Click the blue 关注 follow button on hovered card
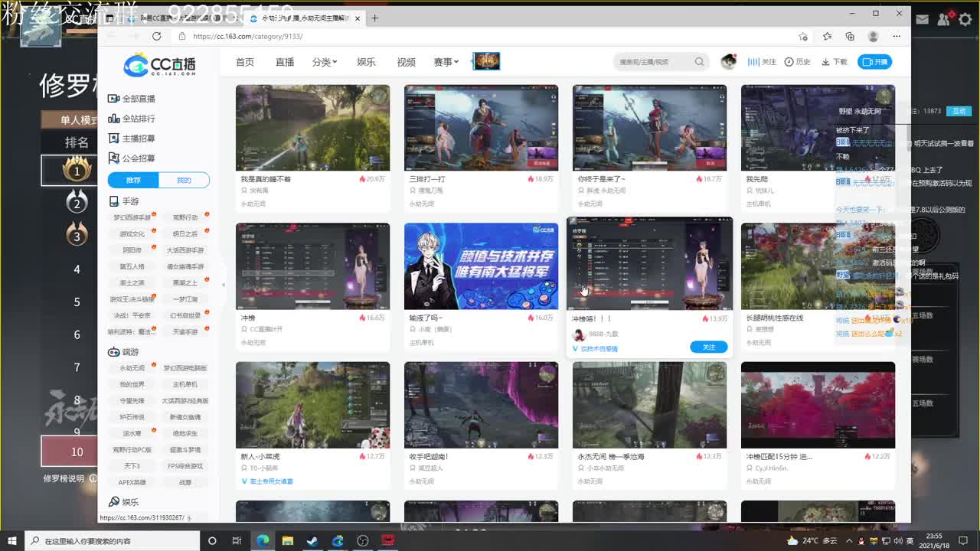980x551 pixels. point(708,347)
